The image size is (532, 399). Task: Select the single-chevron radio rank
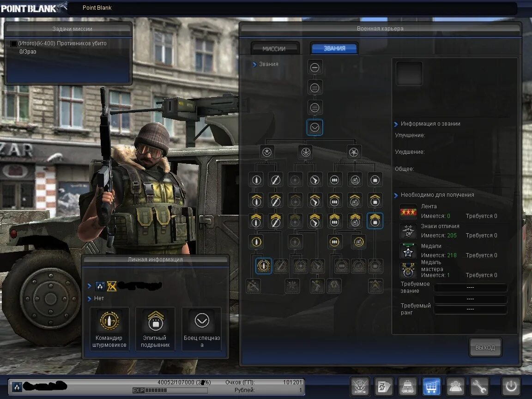(355, 200)
